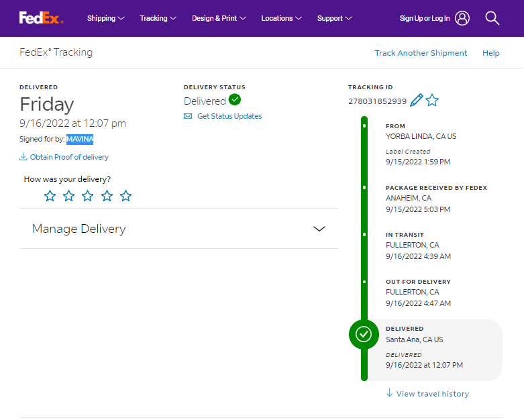This screenshot has height=420, width=524.
Task: Click Get Status Updates link
Action: pos(229,116)
